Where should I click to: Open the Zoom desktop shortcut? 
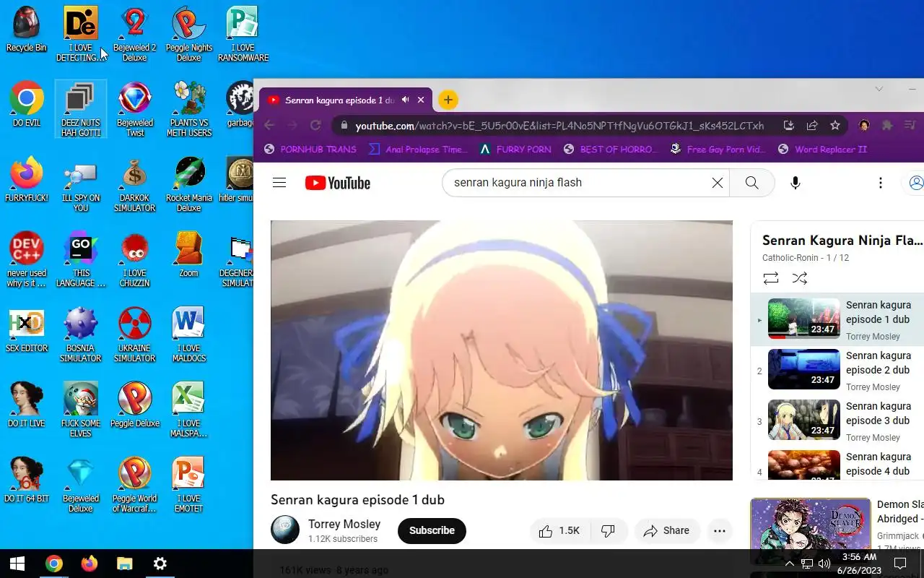point(189,254)
